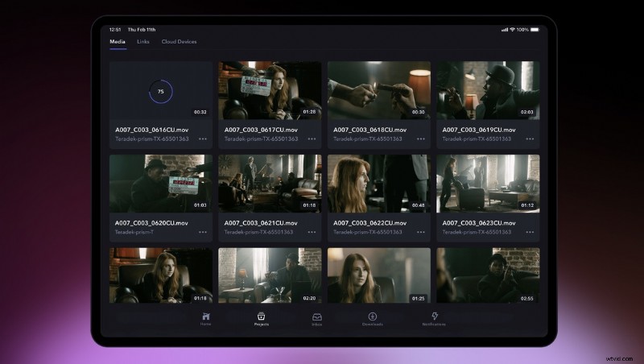Open the A007_C003_0617CU.mov clapperboard thumbnail

click(270, 90)
